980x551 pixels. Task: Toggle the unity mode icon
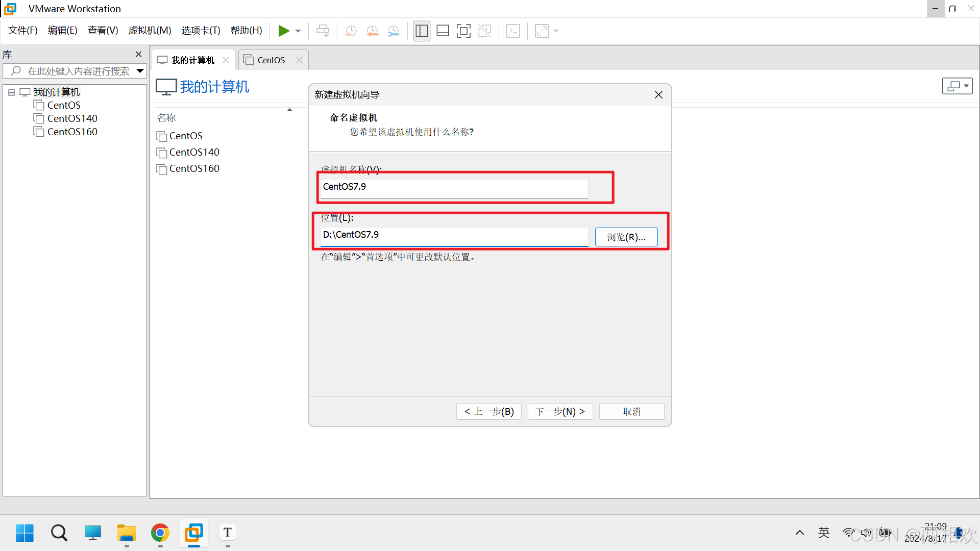click(484, 31)
